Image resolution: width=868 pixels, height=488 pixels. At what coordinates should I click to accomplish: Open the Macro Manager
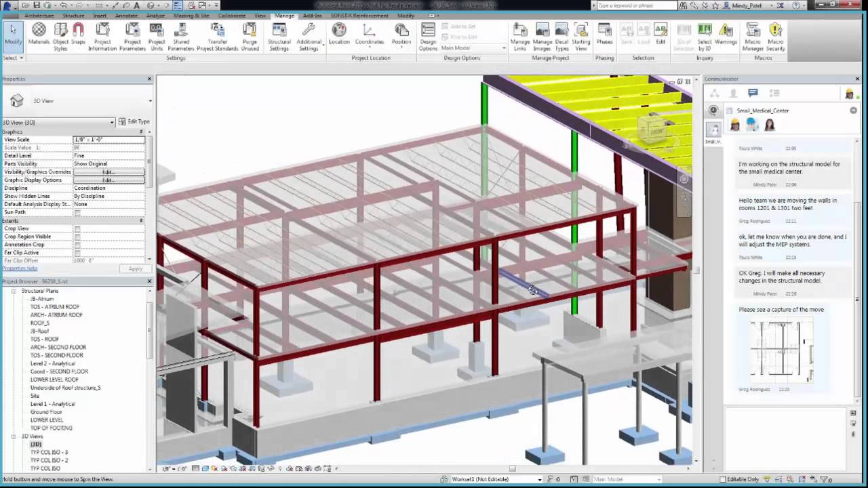tap(753, 36)
